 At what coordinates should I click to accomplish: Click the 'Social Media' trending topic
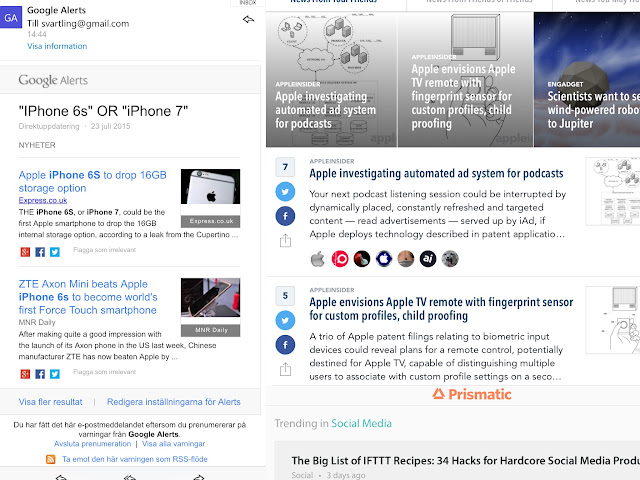tap(361, 424)
